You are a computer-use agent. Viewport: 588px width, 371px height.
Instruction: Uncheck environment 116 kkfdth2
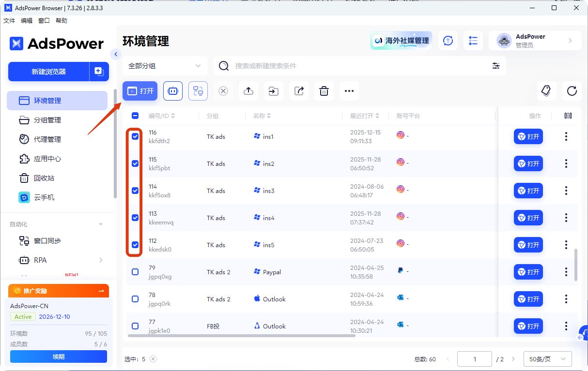[135, 136]
